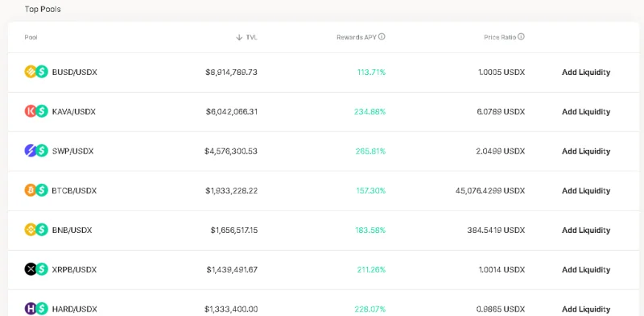Click the XRPB token icon in the XRPB/USDX row
Screen dimensions: 644x316
(x=31, y=269)
